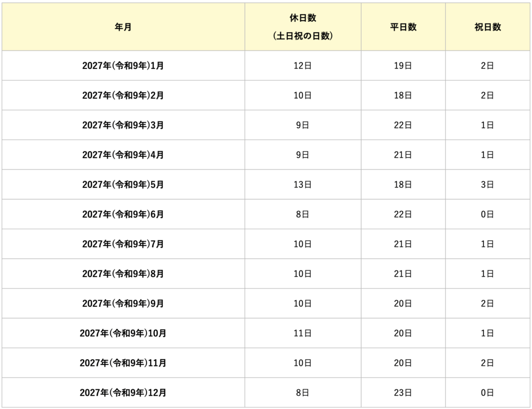Click December's 23日 weekday count cell
The height and width of the screenshot is (409, 532).
(403, 393)
